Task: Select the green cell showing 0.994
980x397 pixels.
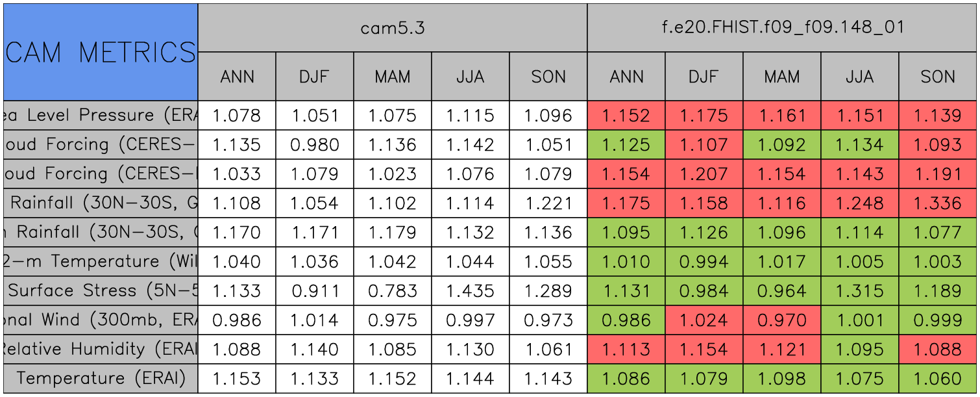Action: (x=704, y=262)
